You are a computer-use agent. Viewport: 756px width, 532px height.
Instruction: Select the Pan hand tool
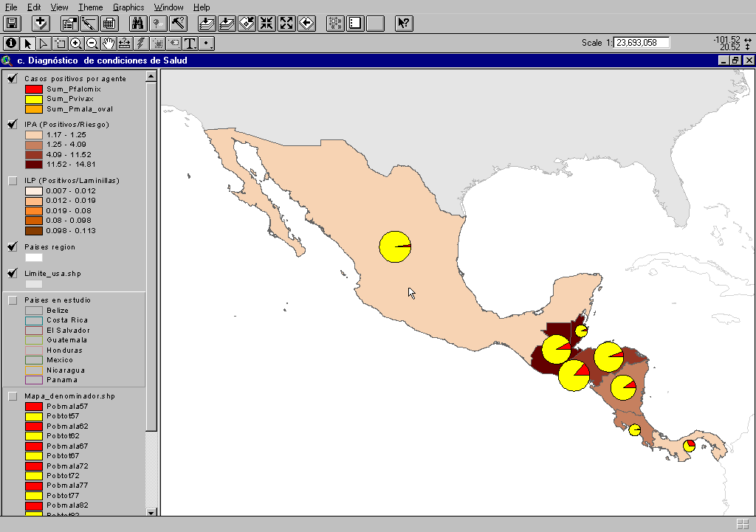point(109,44)
